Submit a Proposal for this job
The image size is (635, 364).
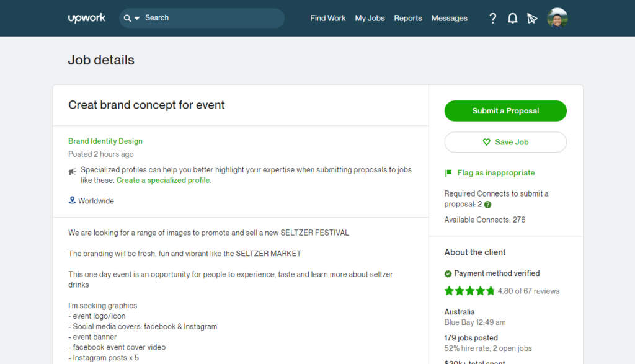[x=505, y=111]
